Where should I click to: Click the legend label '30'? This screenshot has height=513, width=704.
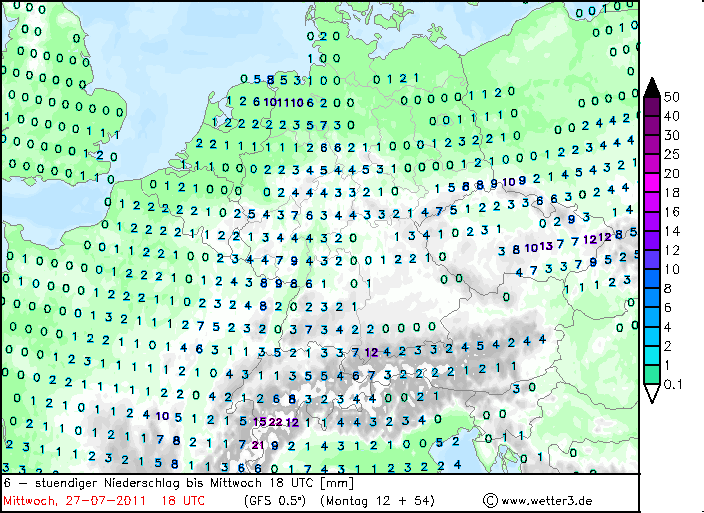[672, 136]
